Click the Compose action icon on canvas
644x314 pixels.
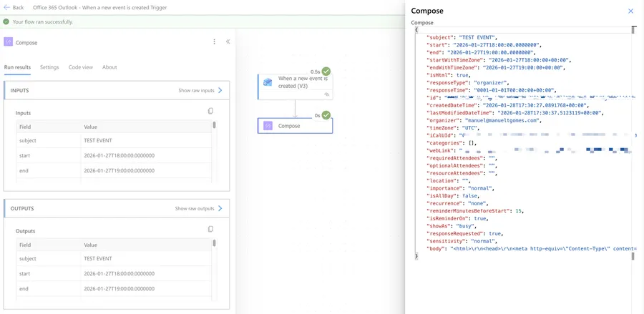[268, 126]
